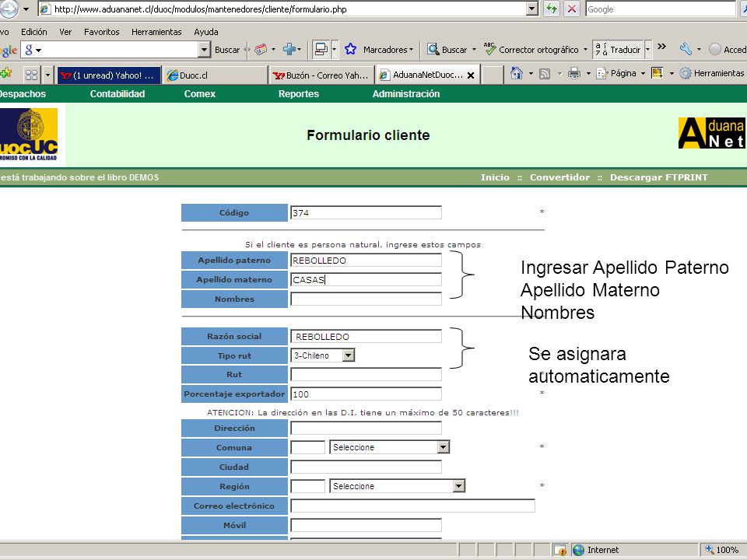This screenshot has width=747, height=560.
Task: Open the Comuna Seleccione dropdown
Action: (444, 447)
